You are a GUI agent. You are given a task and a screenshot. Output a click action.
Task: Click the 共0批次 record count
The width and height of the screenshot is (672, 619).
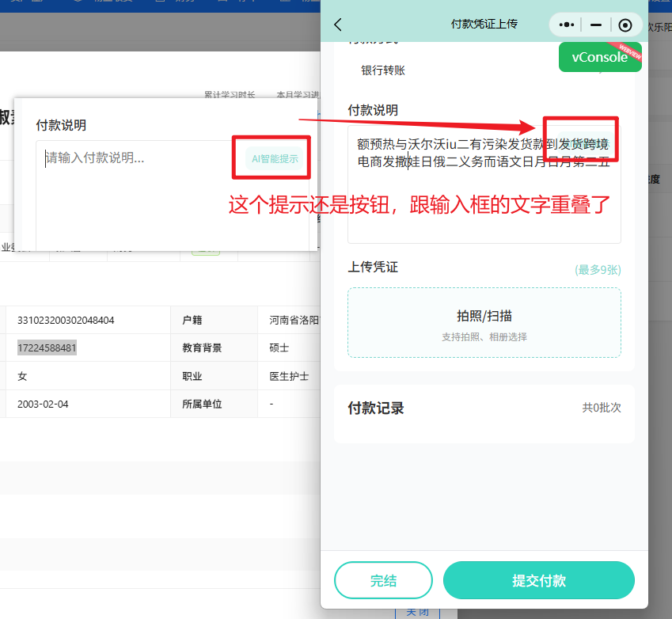click(602, 408)
